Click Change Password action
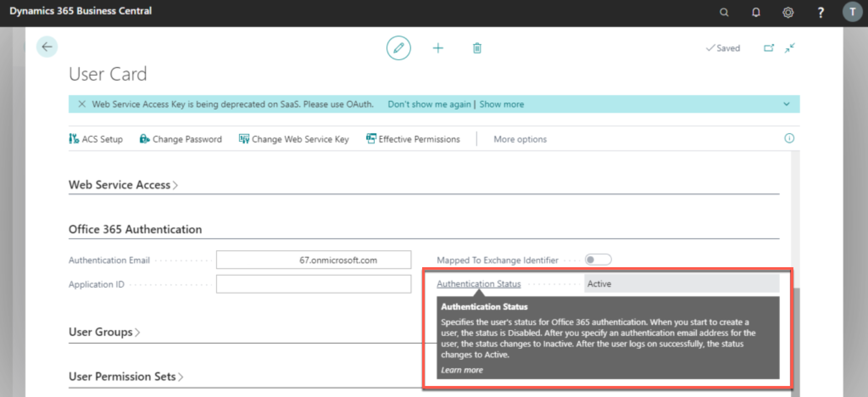868x397 pixels. coord(181,139)
